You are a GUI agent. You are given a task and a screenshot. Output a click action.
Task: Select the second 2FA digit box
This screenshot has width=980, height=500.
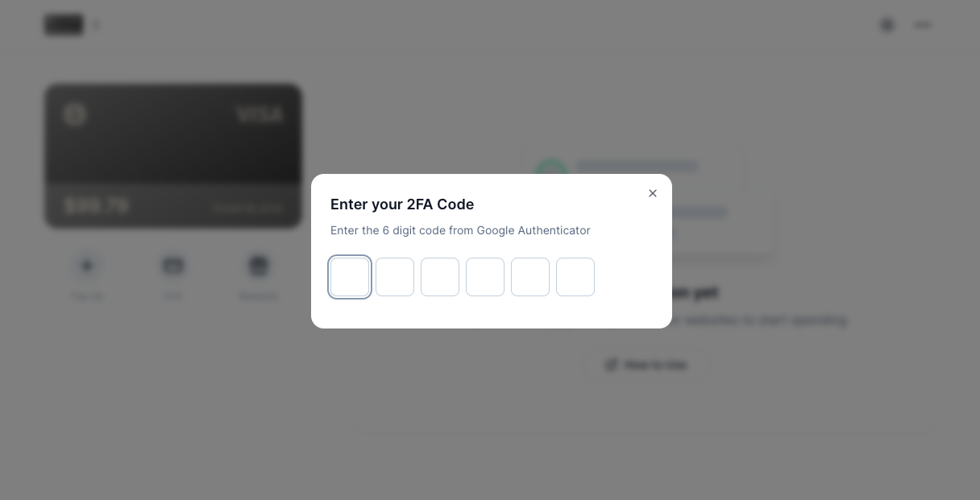(x=395, y=277)
